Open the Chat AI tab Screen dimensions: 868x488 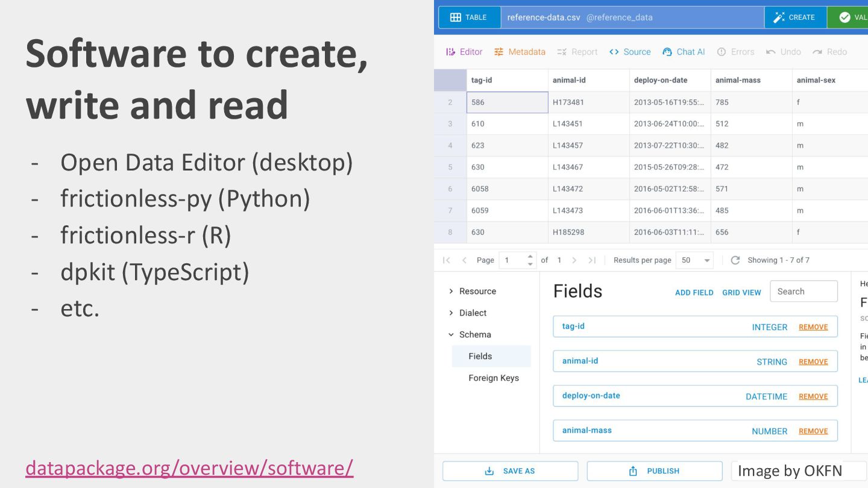[684, 52]
